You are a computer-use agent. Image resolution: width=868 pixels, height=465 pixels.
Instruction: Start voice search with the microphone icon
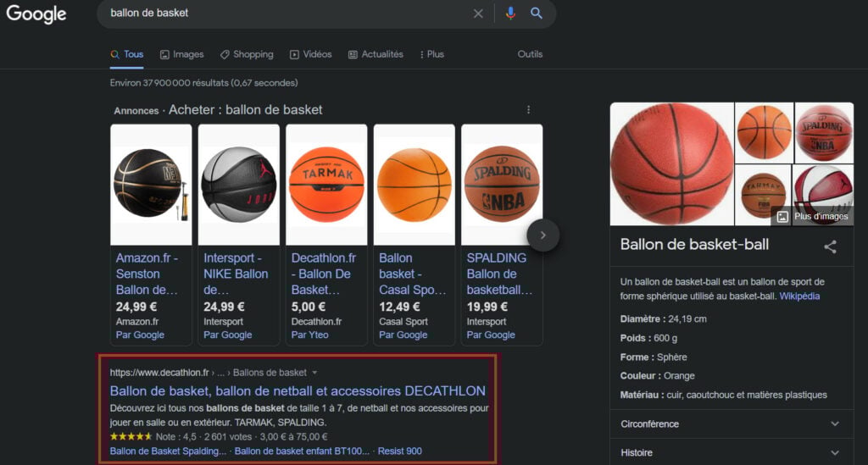click(x=510, y=13)
